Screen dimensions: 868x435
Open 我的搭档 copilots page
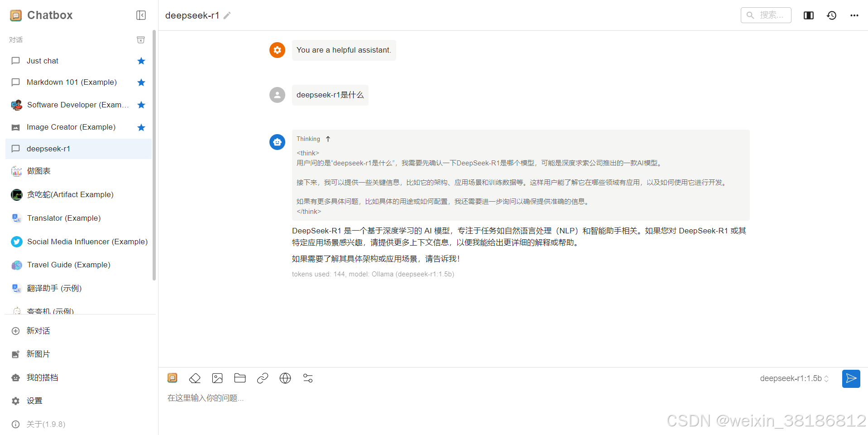pyautogui.click(x=78, y=377)
